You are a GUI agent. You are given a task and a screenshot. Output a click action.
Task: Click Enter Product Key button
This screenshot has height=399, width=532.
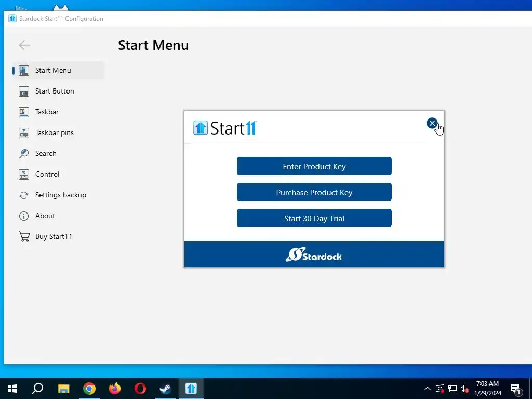coord(314,166)
